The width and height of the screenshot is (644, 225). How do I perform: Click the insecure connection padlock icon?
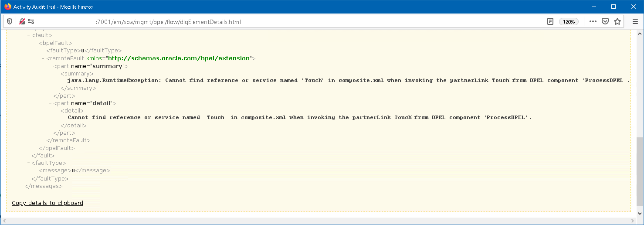tap(22, 21)
